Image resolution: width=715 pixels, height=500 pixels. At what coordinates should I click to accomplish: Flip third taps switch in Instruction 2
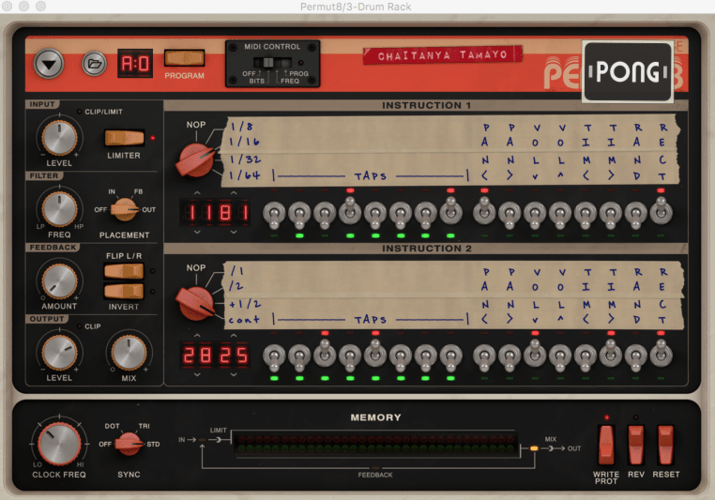tap(325, 354)
